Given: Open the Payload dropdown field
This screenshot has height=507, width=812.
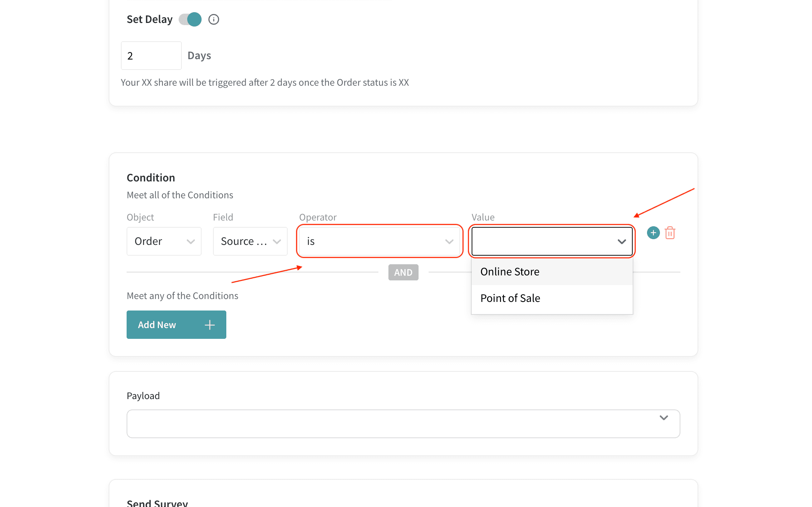Looking at the screenshot, I should [403, 424].
